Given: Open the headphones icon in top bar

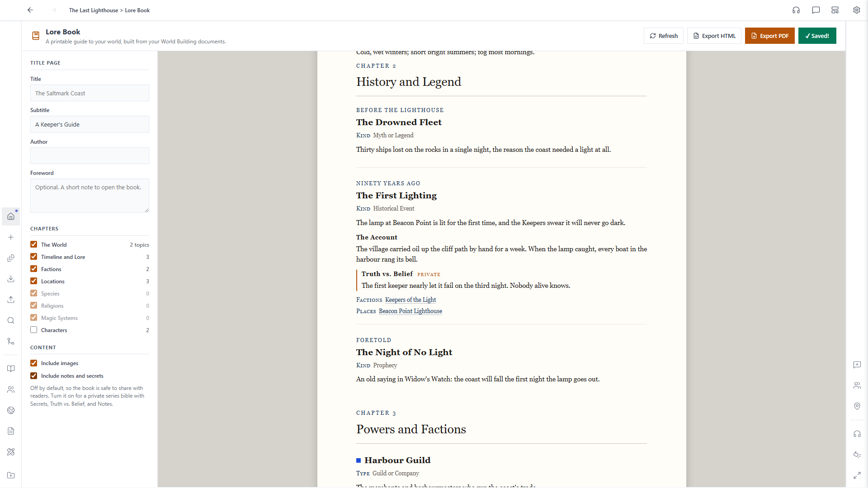Looking at the screenshot, I should [x=796, y=10].
